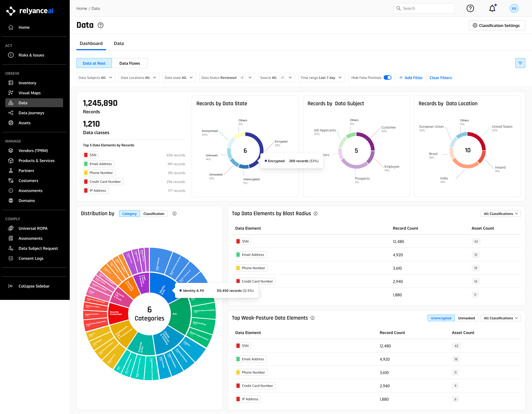This screenshot has height=414, width=532.
Task: Click the Records by Data State donut center
Action: (x=245, y=150)
